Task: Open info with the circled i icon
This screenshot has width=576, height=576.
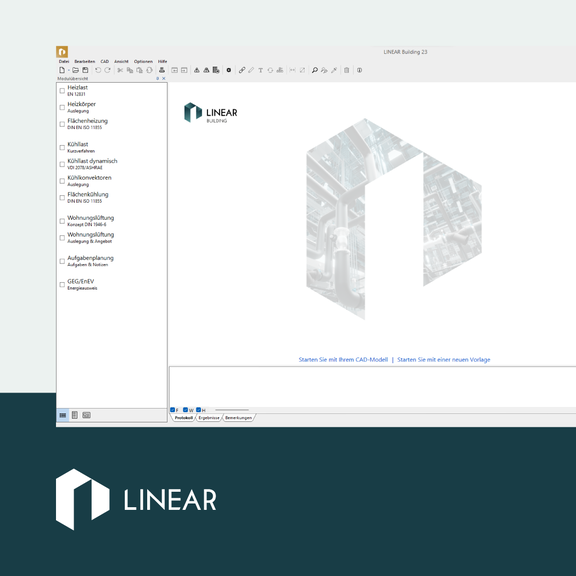Action: point(359,70)
